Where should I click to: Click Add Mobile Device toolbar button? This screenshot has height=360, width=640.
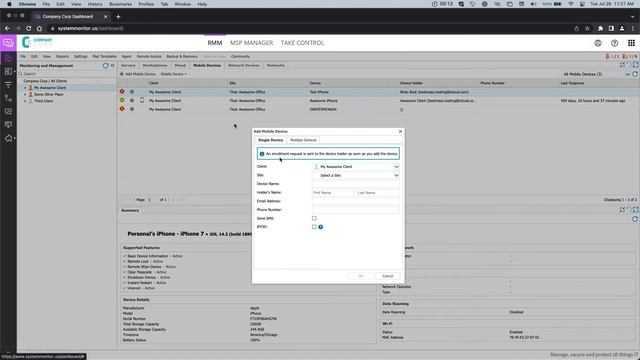(138, 74)
